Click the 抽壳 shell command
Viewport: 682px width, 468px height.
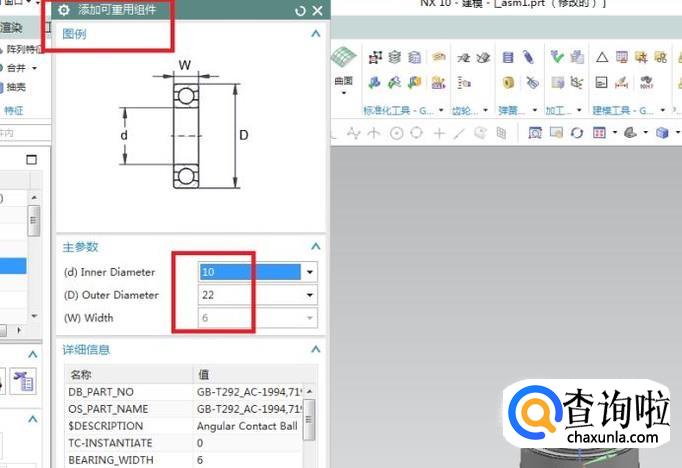coord(18,87)
